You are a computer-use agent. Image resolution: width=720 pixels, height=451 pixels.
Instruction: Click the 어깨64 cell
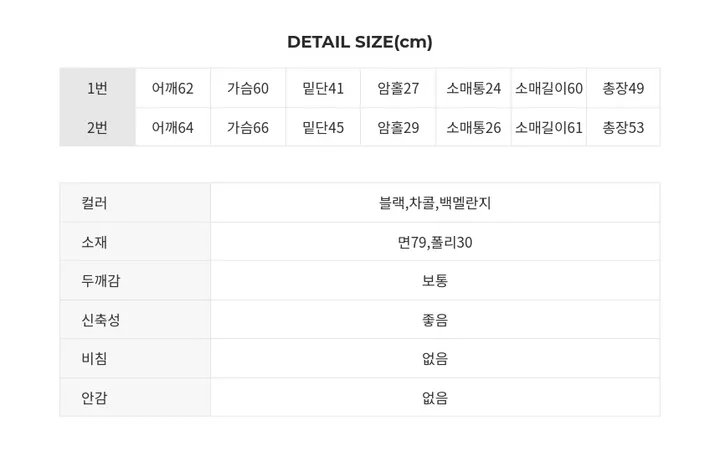[173, 127]
